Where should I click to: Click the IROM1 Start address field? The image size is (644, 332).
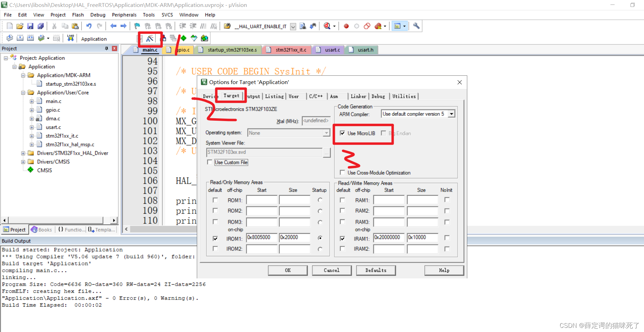pos(261,238)
